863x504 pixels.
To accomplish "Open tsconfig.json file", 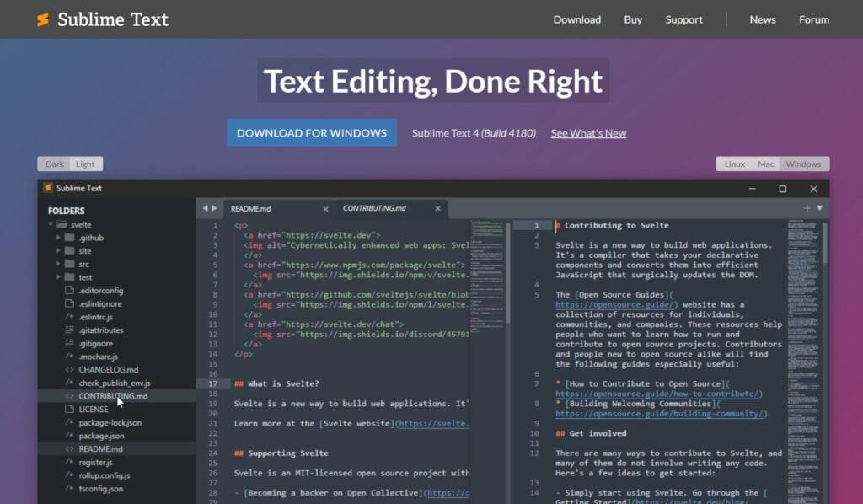I will coord(101,489).
